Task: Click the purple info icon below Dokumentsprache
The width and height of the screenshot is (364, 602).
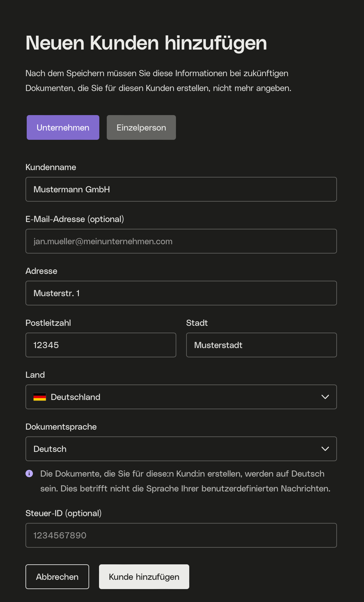Action: (29, 473)
